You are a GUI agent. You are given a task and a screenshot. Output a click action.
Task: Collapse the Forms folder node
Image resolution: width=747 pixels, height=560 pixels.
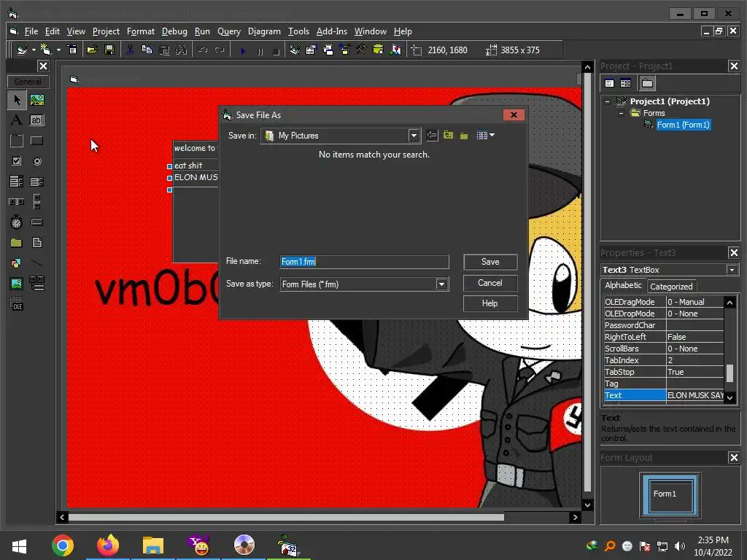point(621,113)
